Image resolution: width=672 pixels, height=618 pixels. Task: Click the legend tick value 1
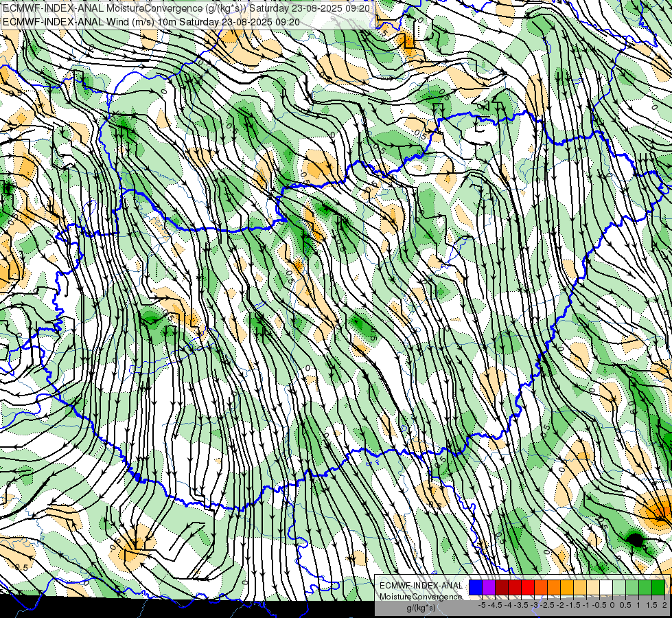coord(638,605)
